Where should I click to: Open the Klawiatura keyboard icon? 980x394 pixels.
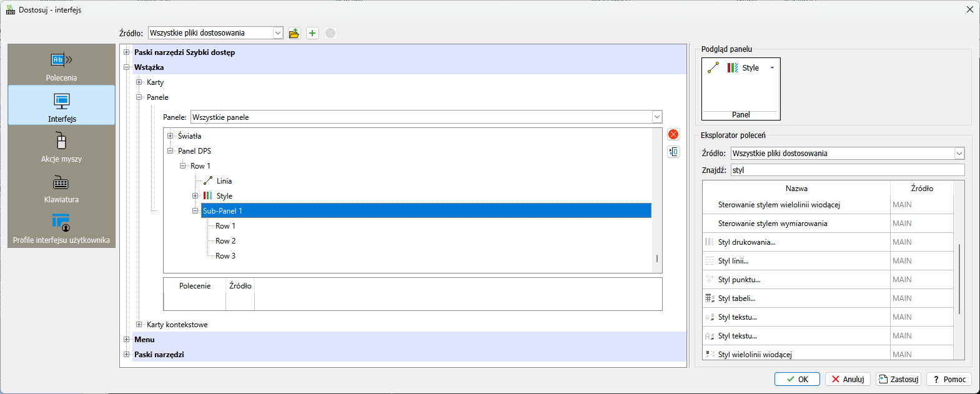[61, 183]
